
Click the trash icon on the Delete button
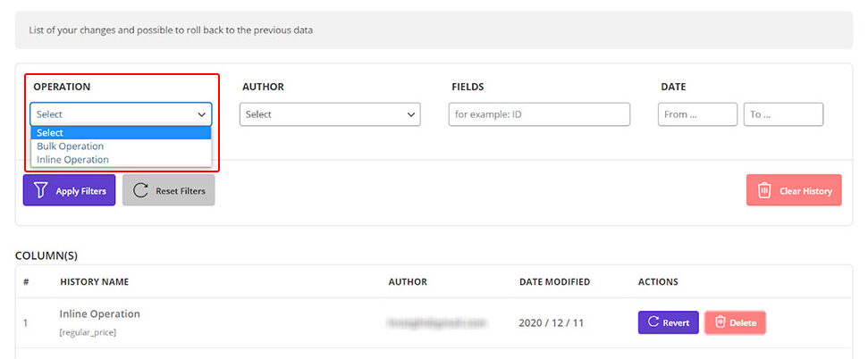720,322
